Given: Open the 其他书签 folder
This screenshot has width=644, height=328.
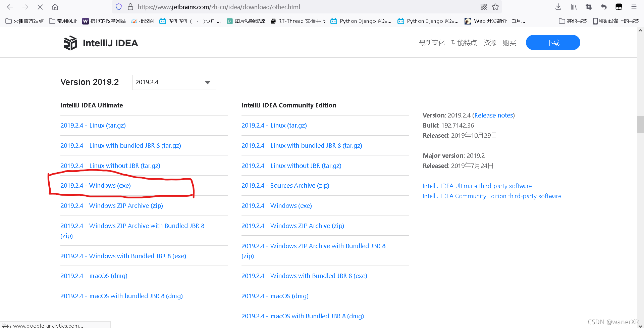Looking at the screenshot, I should (x=573, y=21).
